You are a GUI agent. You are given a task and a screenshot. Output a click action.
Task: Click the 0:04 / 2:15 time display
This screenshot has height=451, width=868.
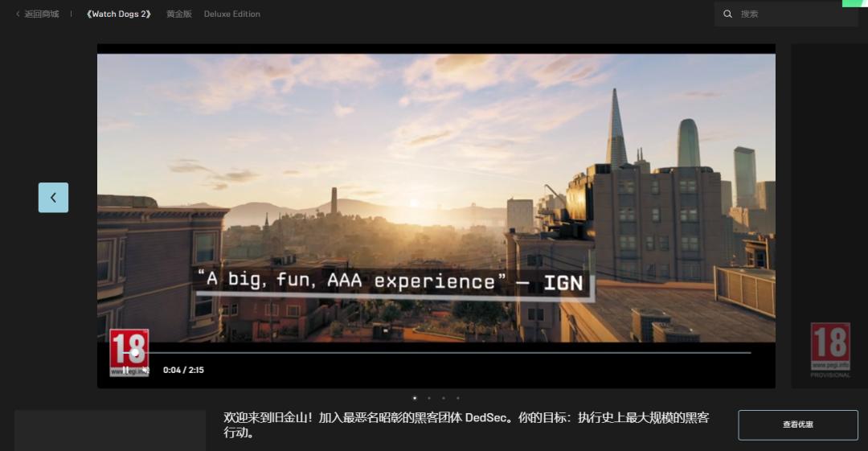183,370
